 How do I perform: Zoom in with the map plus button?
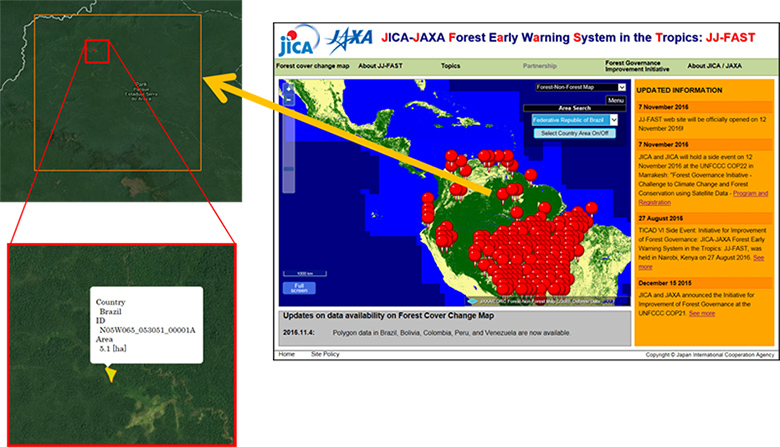[289, 88]
